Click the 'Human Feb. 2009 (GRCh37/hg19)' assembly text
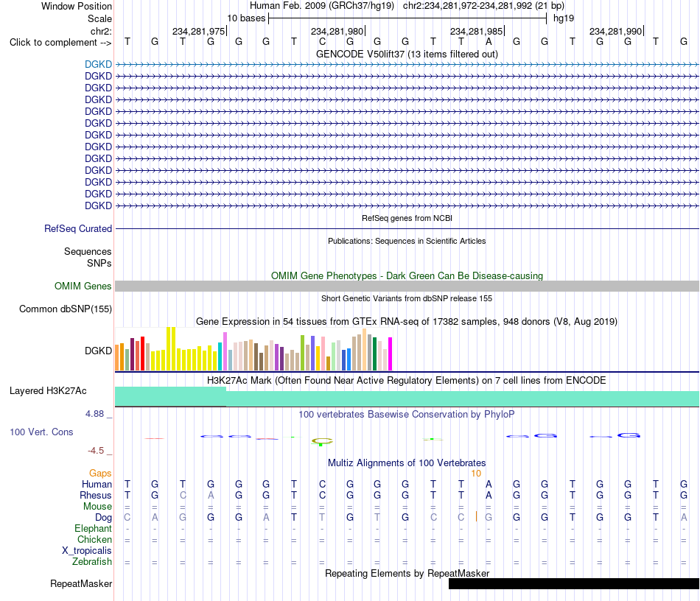This screenshot has height=601, width=700. (322, 6)
